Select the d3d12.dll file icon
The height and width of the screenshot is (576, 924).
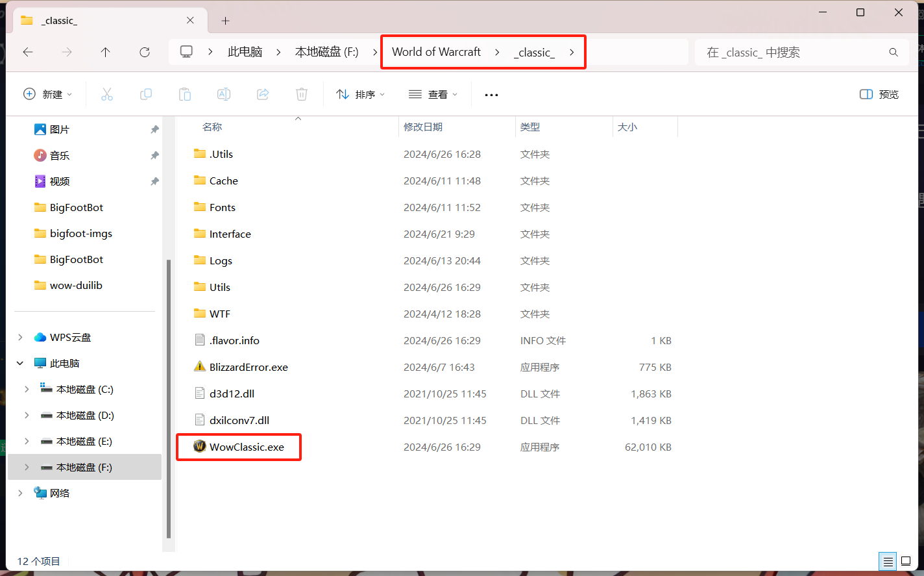coord(200,394)
